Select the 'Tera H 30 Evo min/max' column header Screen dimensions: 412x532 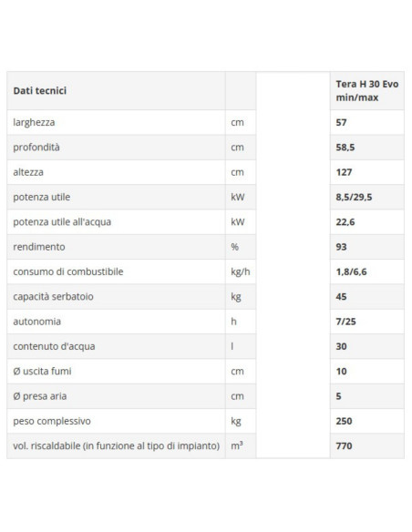pyautogui.click(x=366, y=90)
